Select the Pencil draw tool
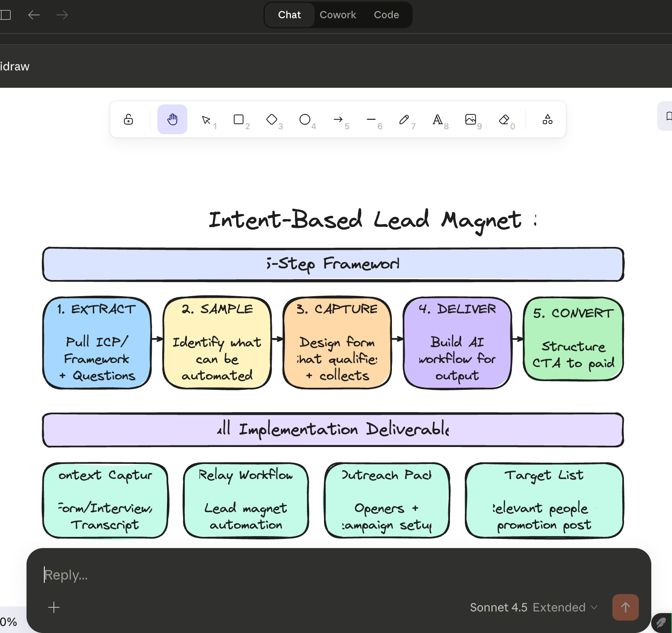 (x=404, y=119)
